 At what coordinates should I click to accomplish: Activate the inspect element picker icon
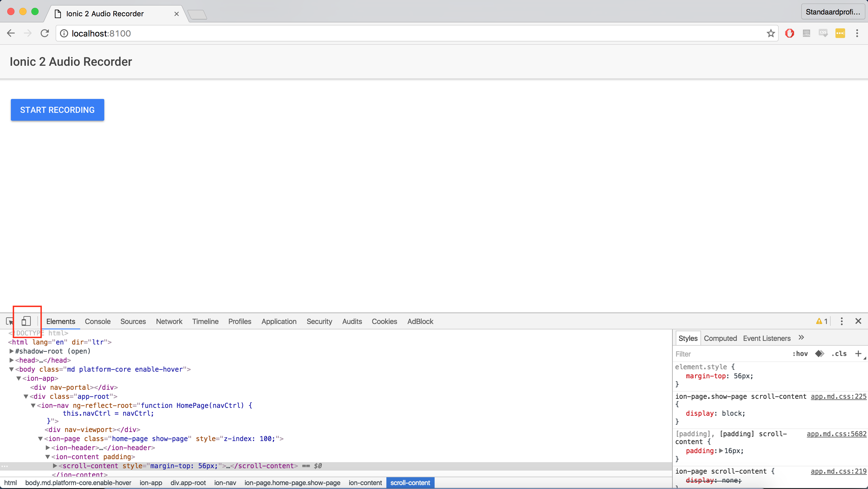(9, 321)
